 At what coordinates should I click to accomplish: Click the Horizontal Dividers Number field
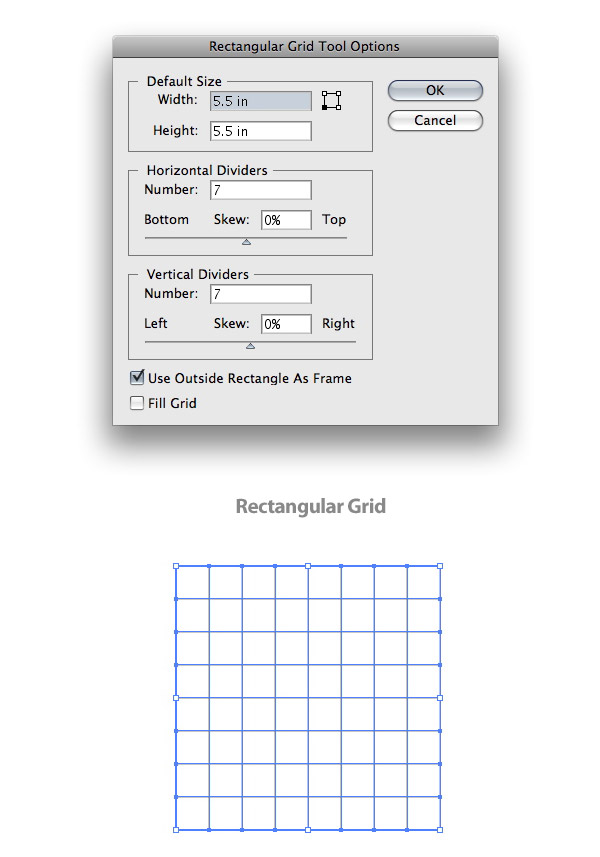click(x=261, y=190)
